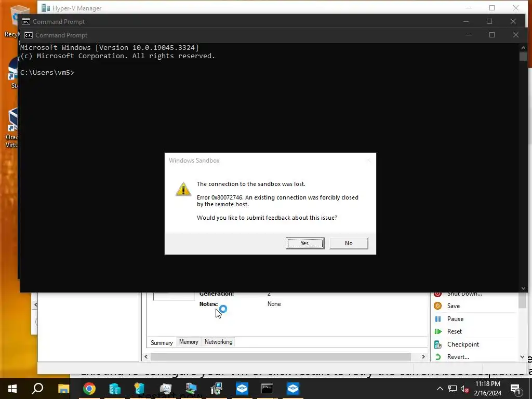Click the Command Prompt vertical scrollbar thumb

(523, 56)
